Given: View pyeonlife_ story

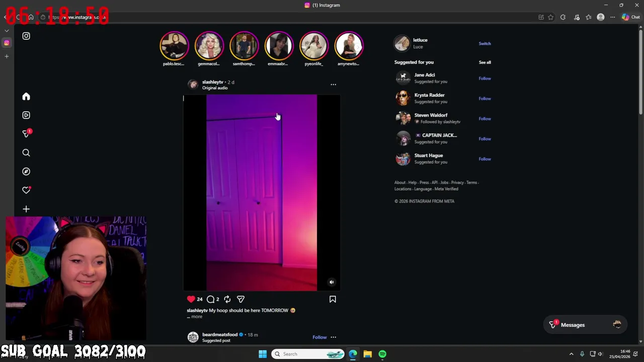Looking at the screenshot, I should pos(314,46).
